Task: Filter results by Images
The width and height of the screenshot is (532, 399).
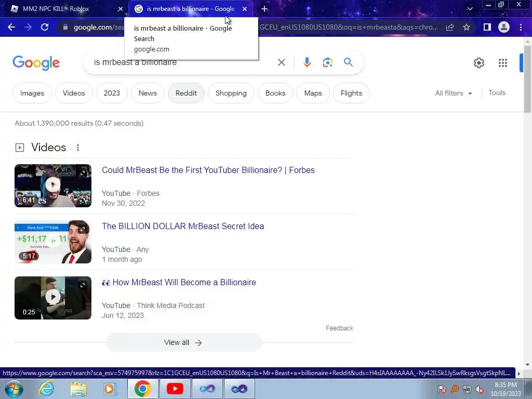Action: pyautogui.click(x=32, y=93)
